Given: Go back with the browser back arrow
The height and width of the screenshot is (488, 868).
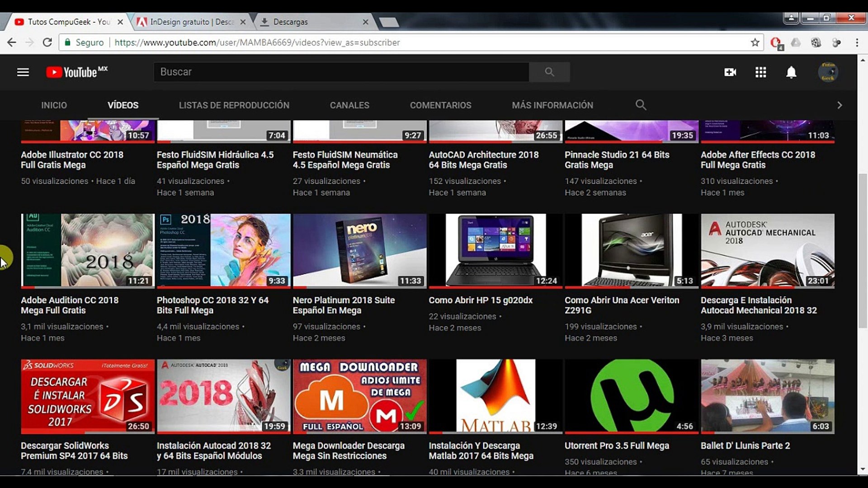Looking at the screenshot, I should (12, 42).
